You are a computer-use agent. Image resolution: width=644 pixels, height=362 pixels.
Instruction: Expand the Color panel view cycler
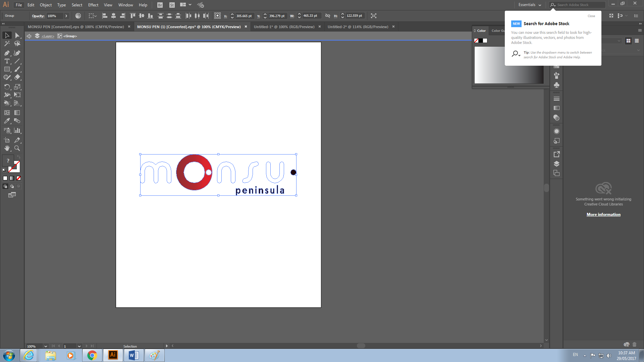point(475,31)
